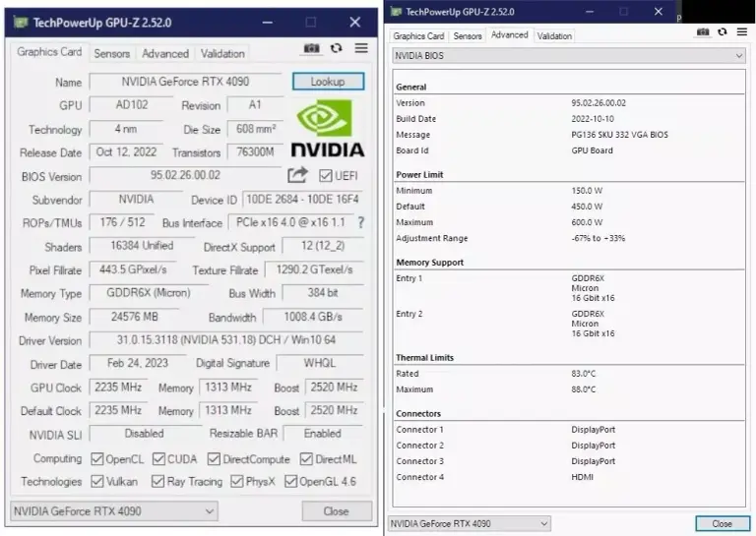This screenshot has width=756, height=536.
Task: Click the Digital Signature field WHQL
Action: (x=320, y=363)
